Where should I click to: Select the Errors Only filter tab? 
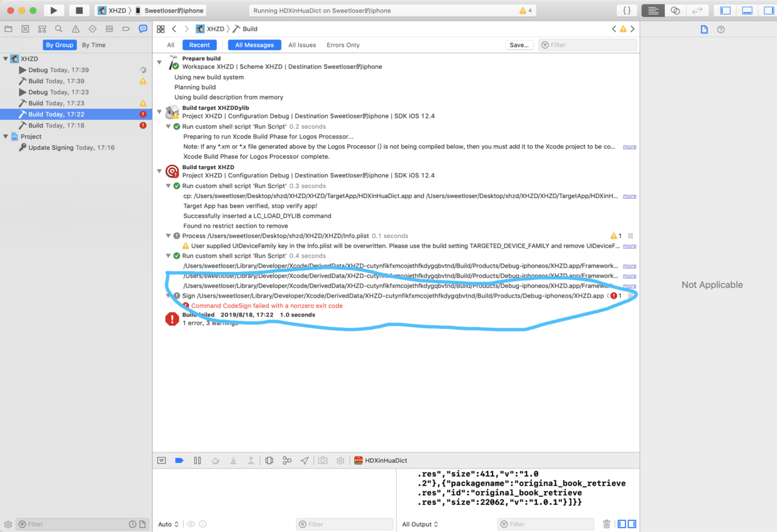coord(343,45)
